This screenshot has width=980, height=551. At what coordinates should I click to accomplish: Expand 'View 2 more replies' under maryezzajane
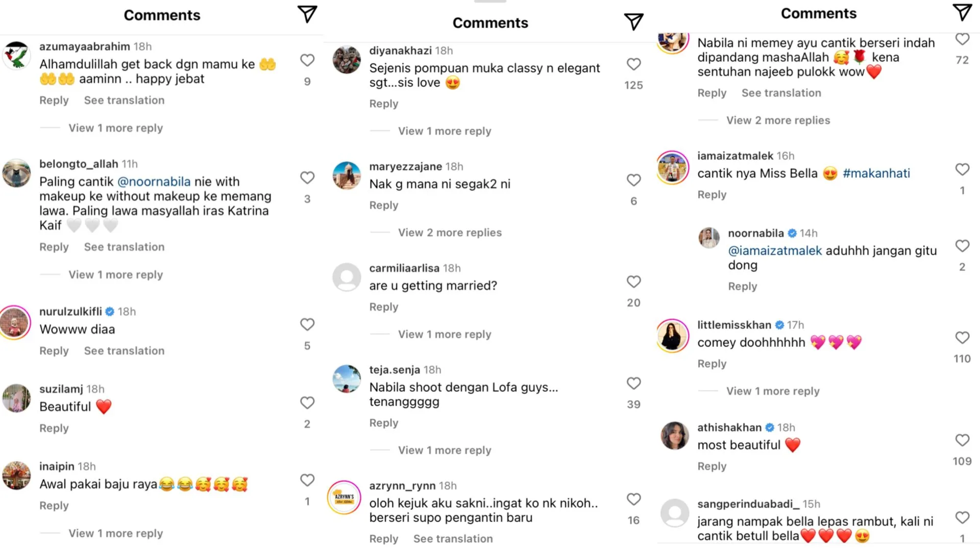click(450, 233)
